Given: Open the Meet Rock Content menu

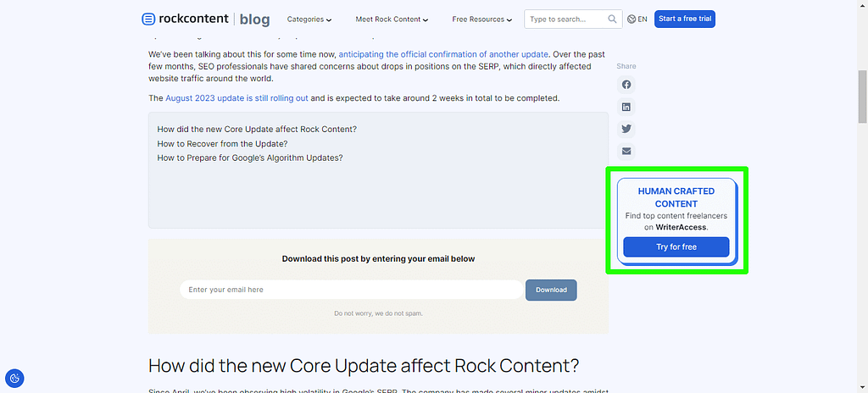Looking at the screenshot, I should click(392, 19).
